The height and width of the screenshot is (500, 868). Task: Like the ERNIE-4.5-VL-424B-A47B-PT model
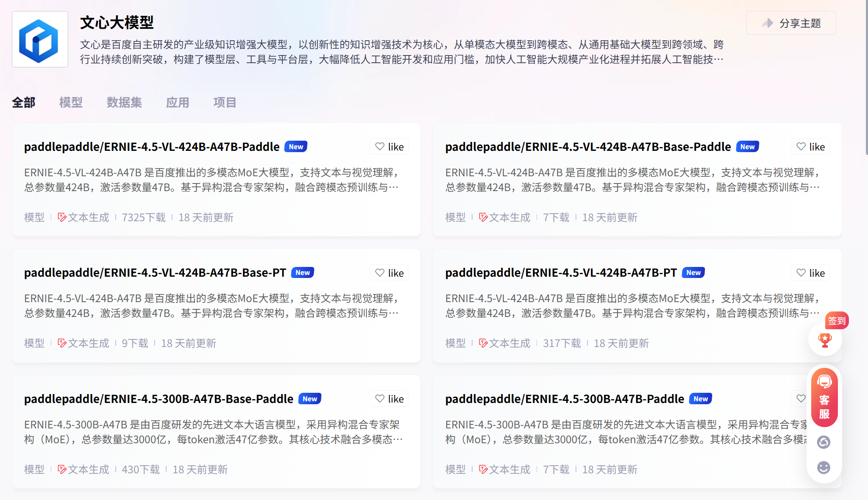click(x=810, y=273)
